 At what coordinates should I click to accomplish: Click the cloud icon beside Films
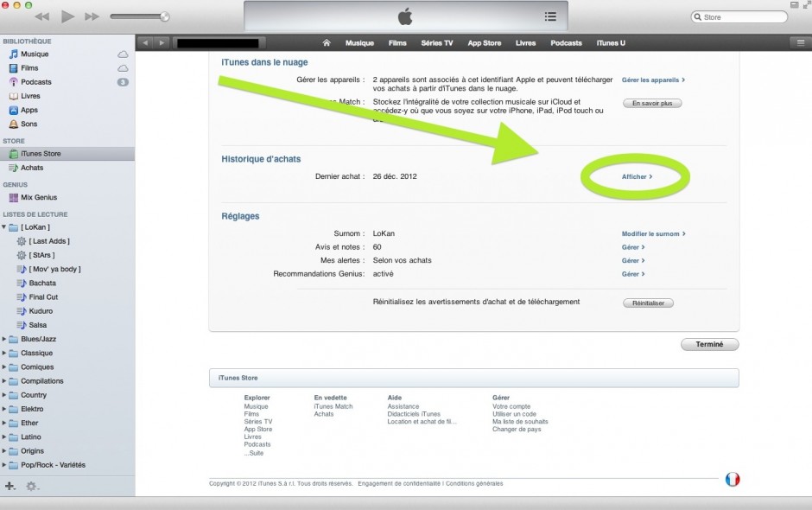[123, 68]
